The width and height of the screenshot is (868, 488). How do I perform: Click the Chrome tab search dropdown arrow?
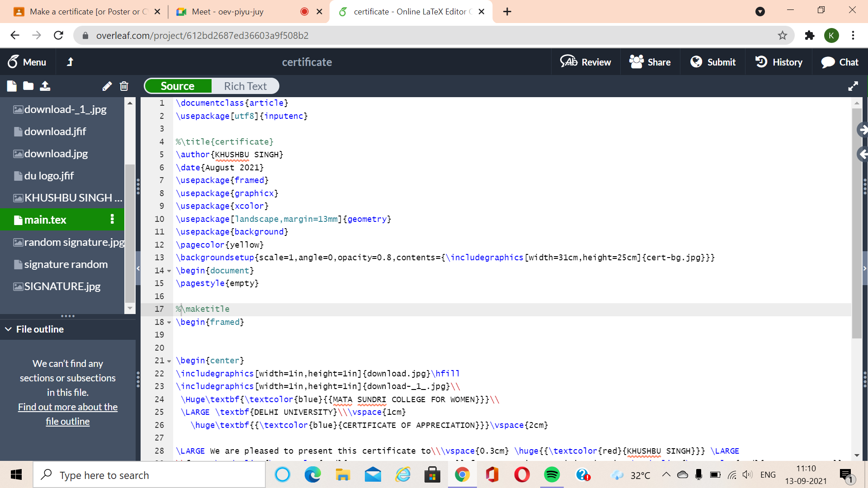[760, 12]
